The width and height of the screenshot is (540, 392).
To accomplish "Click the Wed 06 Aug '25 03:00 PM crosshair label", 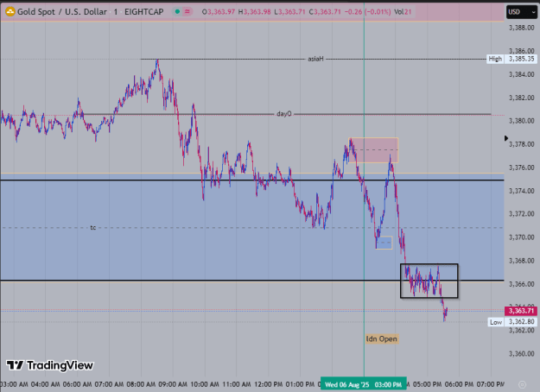I will click(364, 384).
